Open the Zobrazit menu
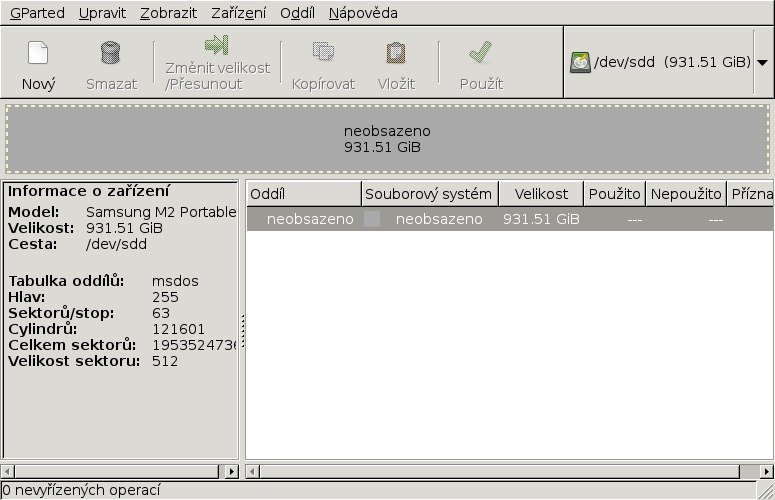Viewport: 775px width, 500px height. 169,13
